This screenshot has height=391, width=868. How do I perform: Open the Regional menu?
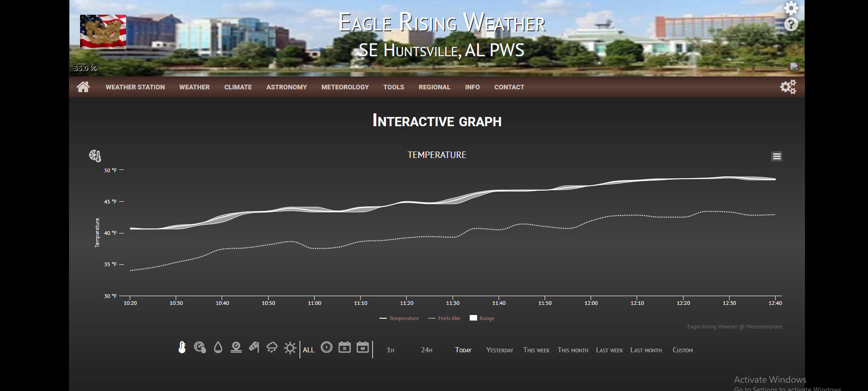(435, 87)
